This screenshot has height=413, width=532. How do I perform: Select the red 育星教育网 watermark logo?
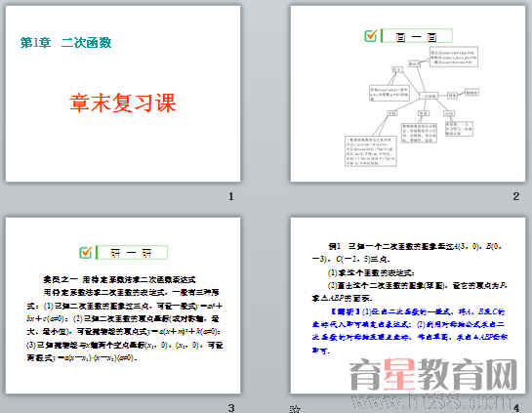[x=433, y=375]
